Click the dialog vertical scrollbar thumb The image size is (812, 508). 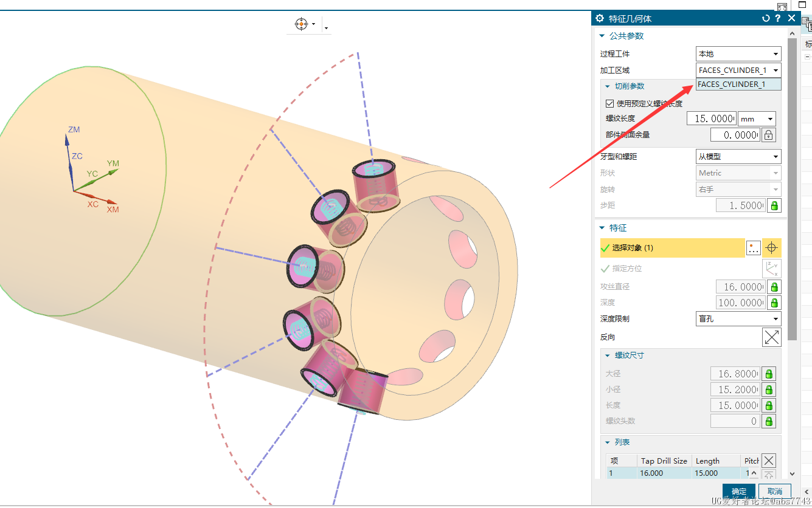pyautogui.click(x=791, y=189)
